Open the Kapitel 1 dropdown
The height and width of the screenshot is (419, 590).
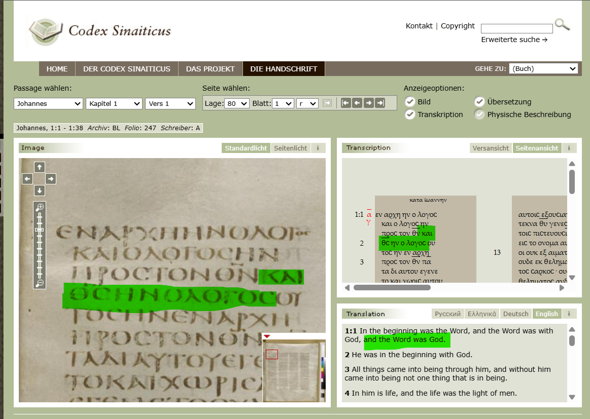114,103
